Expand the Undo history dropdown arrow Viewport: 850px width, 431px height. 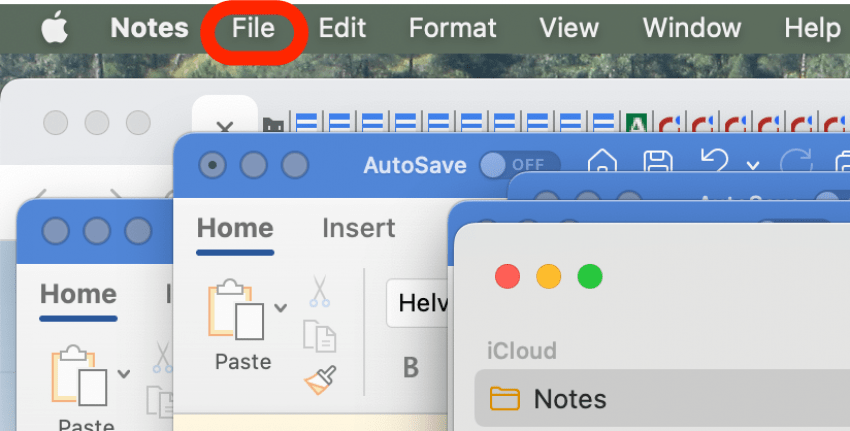click(753, 166)
